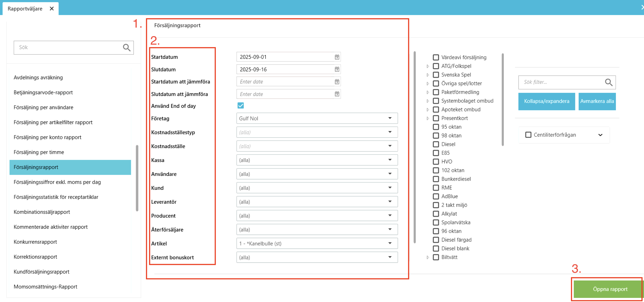This screenshot has height=302, width=644.
Task: Select Konkurrensrapport in report list
Action: click(35, 242)
